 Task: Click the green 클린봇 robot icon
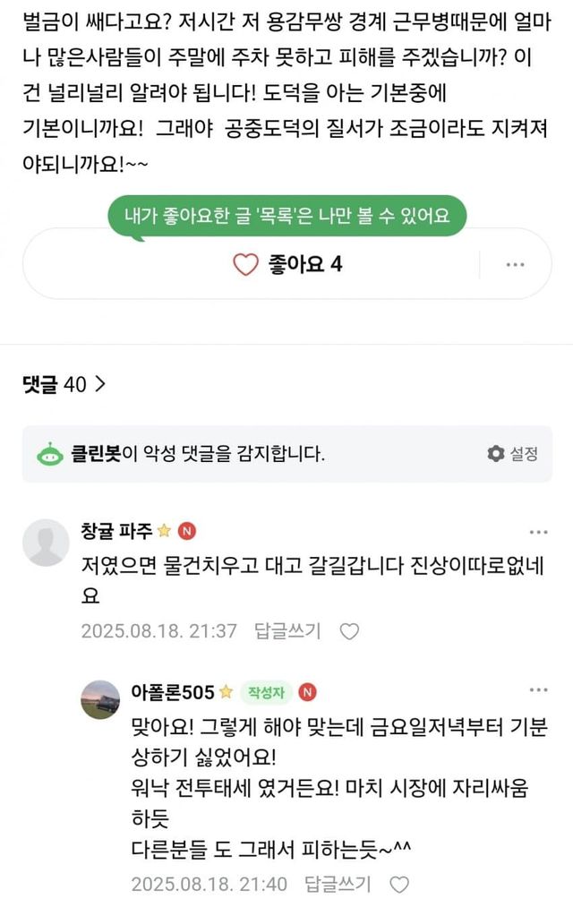click(49, 454)
